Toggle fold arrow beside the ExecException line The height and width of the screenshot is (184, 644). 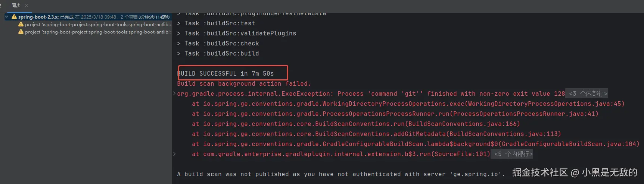[x=174, y=93]
